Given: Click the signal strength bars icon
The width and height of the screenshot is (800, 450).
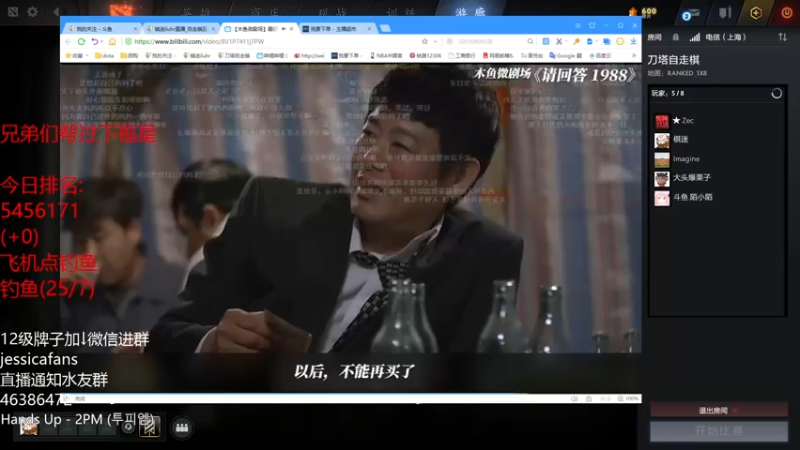Looking at the screenshot, I should pyautogui.click(x=694, y=37).
